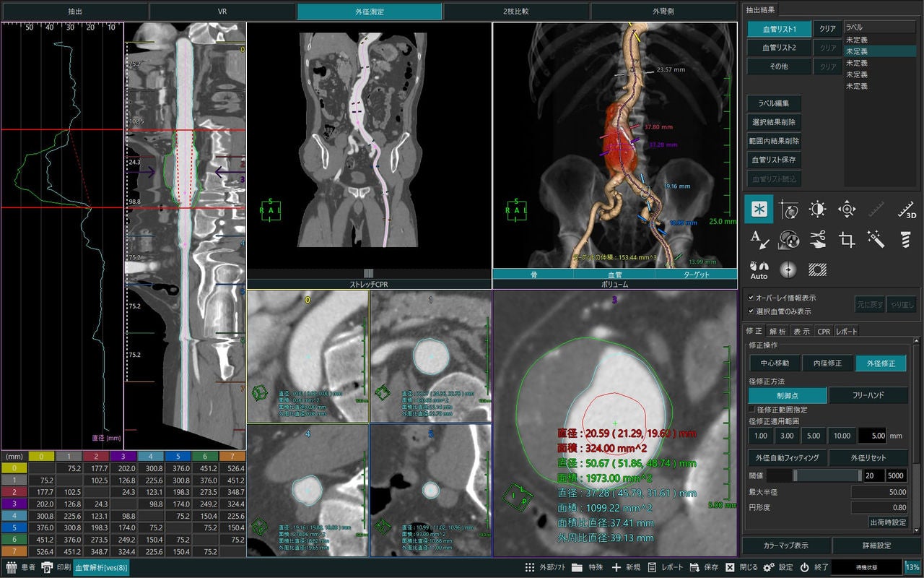Toggle 選択血管のみ表示 checkbox

click(751, 311)
